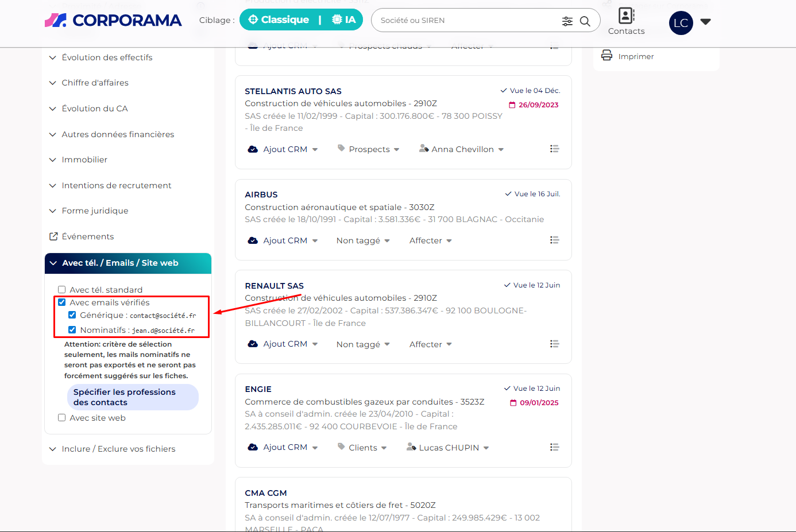The height and width of the screenshot is (532, 796).
Task: Click the search magnifier icon
Action: (x=585, y=21)
